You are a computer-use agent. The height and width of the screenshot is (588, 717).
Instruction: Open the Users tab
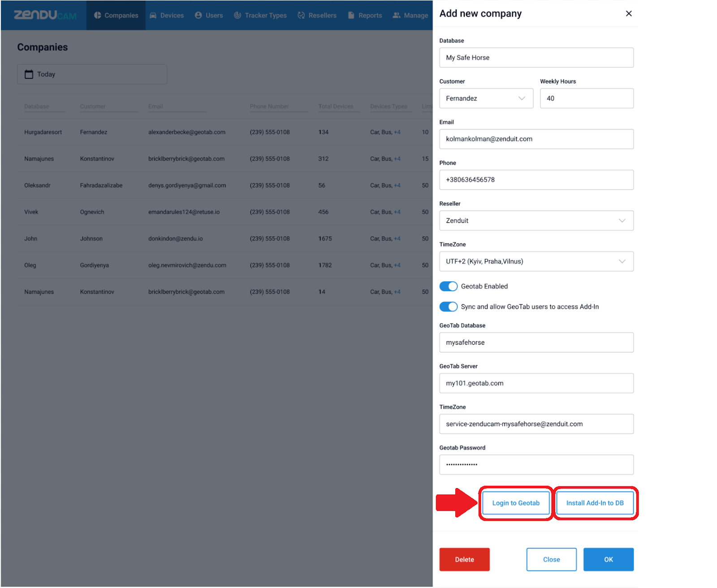pyautogui.click(x=209, y=15)
